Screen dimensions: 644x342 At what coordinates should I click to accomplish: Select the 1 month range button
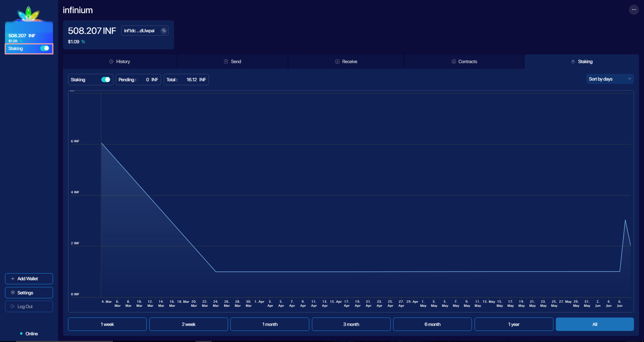[x=270, y=324]
